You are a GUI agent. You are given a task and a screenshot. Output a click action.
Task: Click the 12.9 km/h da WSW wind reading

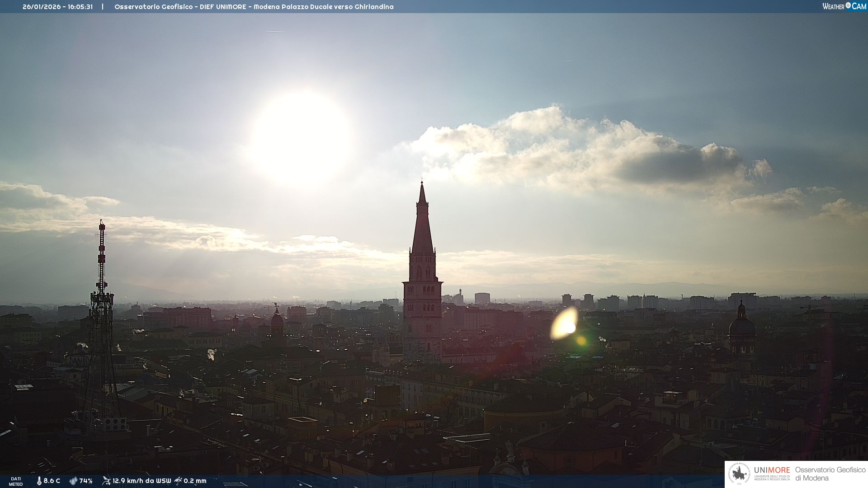click(x=142, y=481)
